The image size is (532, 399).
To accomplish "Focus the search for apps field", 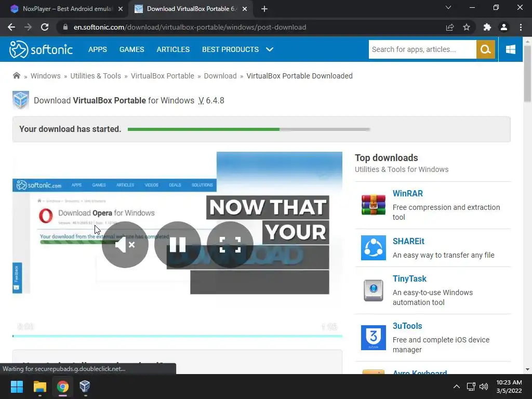I will click(422, 49).
